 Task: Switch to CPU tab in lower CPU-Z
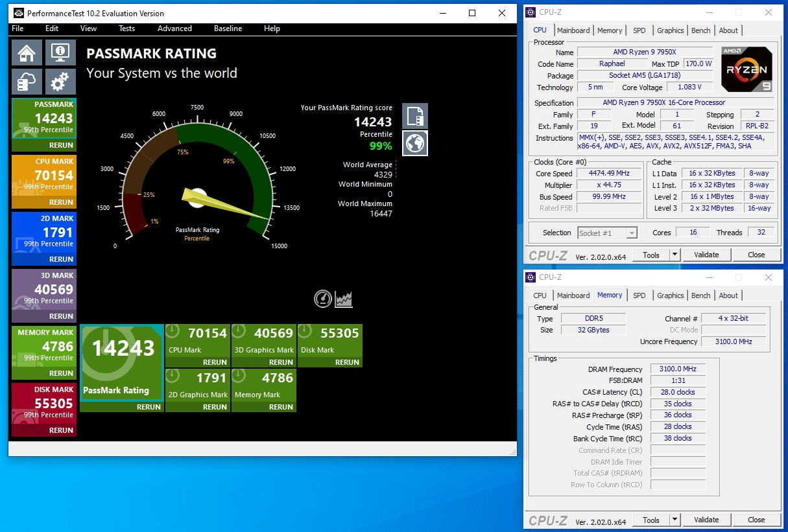pyautogui.click(x=540, y=295)
